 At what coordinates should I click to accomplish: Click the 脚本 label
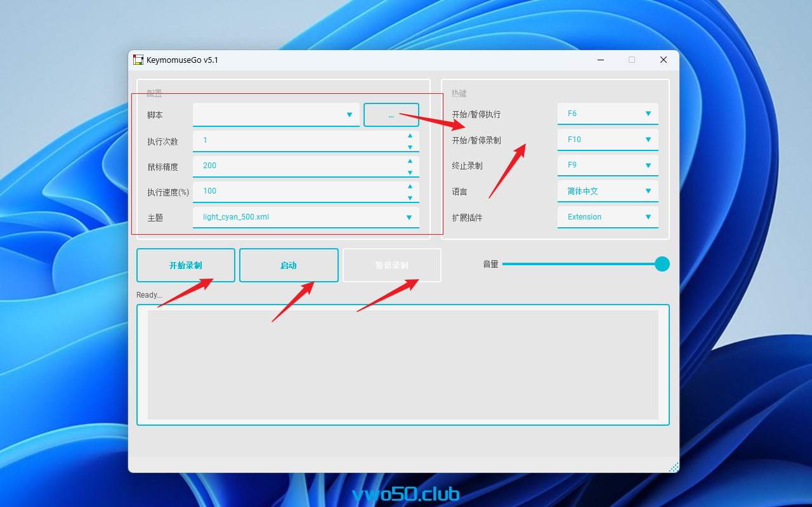coord(155,115)
